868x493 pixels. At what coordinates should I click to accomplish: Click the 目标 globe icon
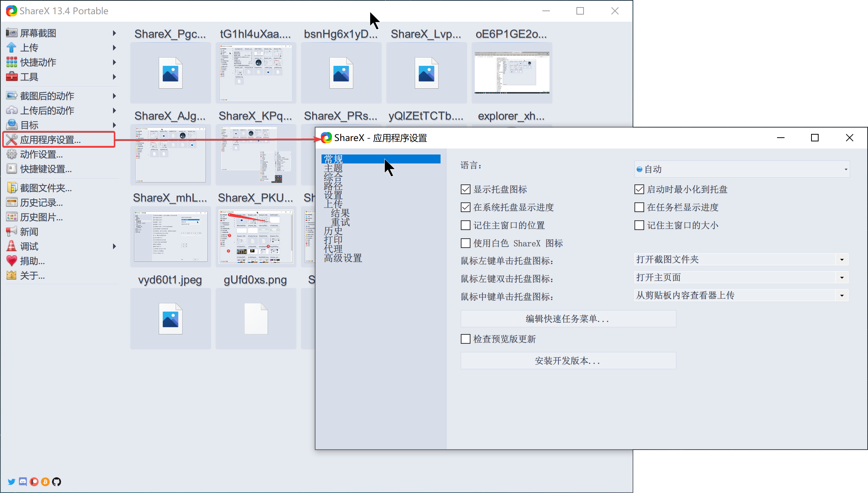coord(12,125)
